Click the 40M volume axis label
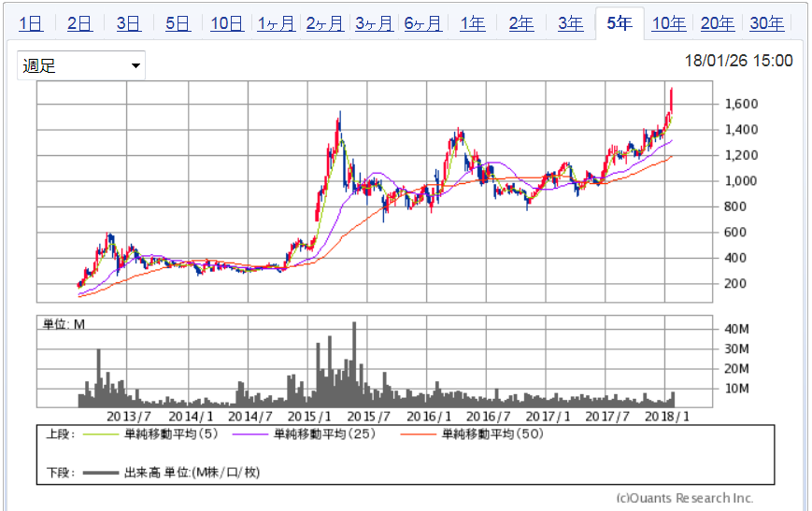This screenshot has height=511, width=812. (736, 329)
